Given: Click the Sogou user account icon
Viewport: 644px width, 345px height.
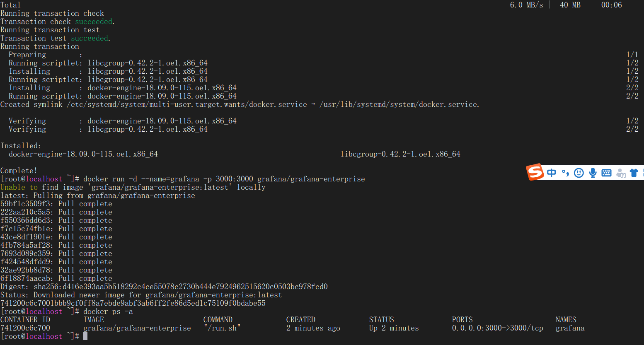Looking at the screenshot, I should 621,173.
